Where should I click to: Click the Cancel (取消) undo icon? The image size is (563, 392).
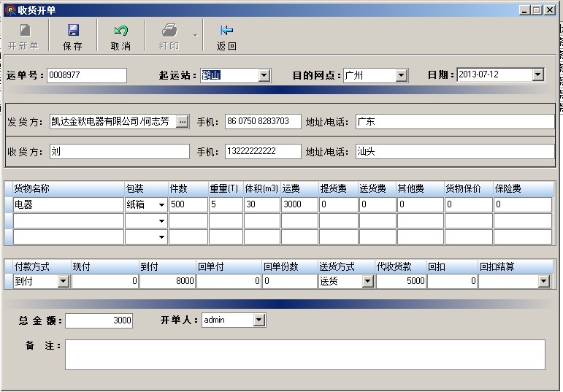(x=120, y=31)
